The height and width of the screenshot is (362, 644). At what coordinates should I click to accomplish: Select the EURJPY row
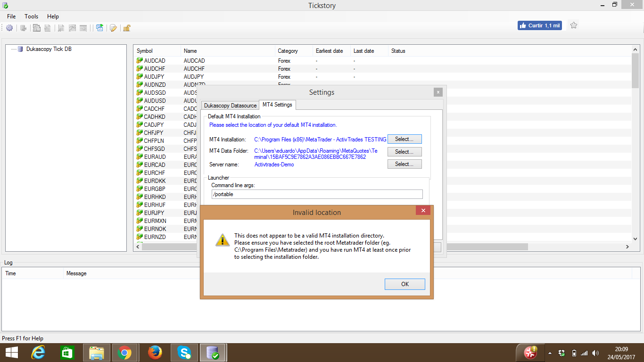coord(382,213)
